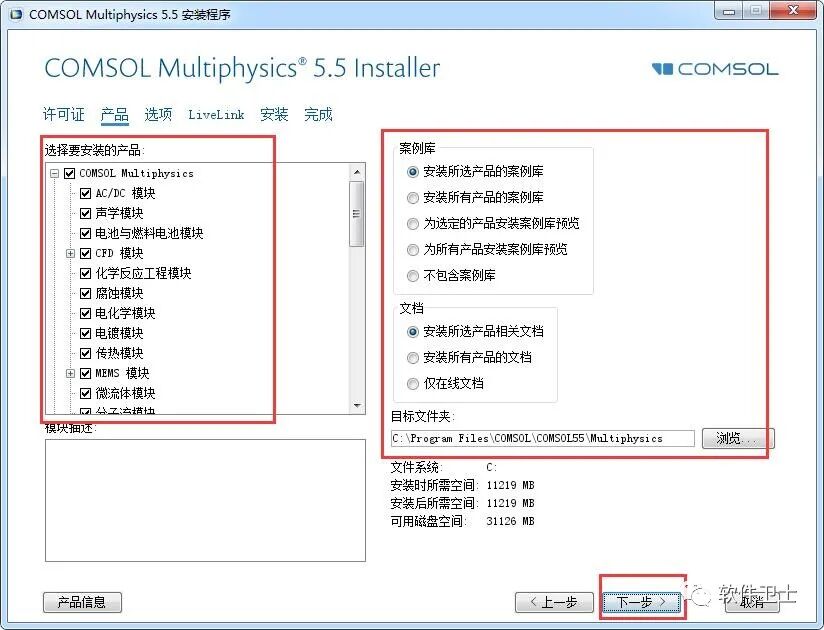Select the 化学反应工程模块 row label
Viewport: 824px width, 630px height.
pyautogui.click(x=143, y=273)
